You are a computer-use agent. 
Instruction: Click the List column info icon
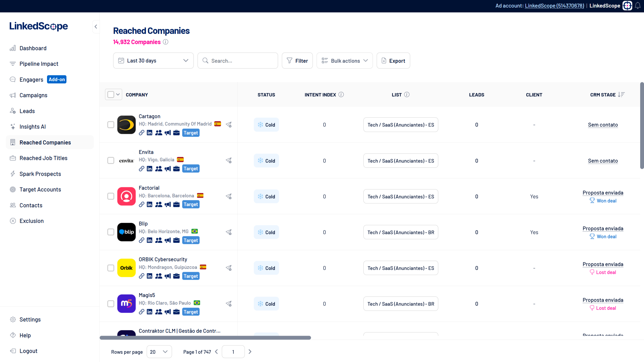pyautogui.click(x=407, y=95)
